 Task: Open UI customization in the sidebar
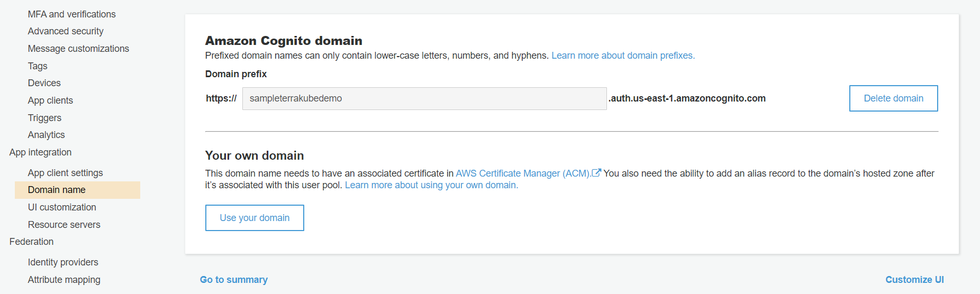tap(62, 207)
